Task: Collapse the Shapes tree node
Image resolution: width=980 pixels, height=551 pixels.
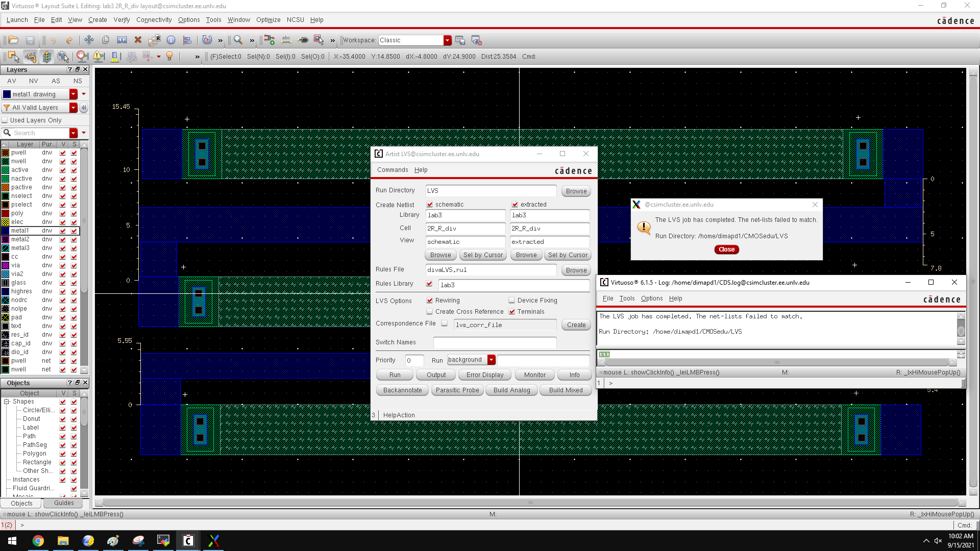Action: click(x=7, y=402)
